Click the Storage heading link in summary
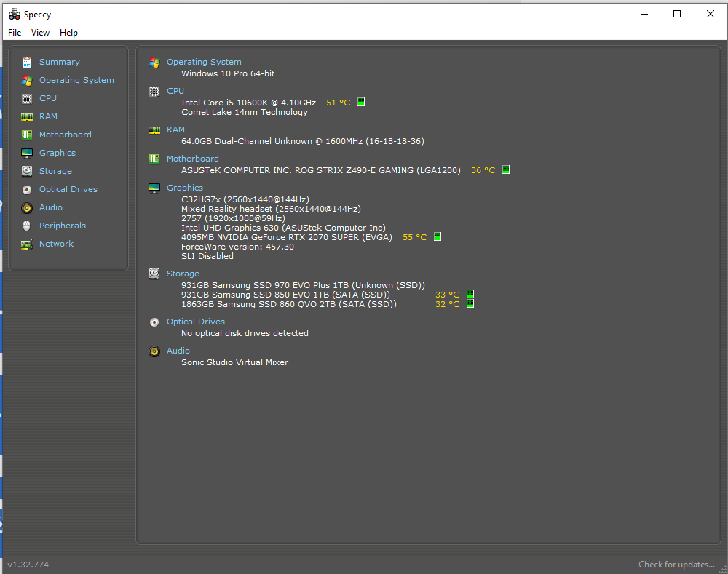Image resolution: width=728 pixels, height=574 pixels. click(183, 274)
